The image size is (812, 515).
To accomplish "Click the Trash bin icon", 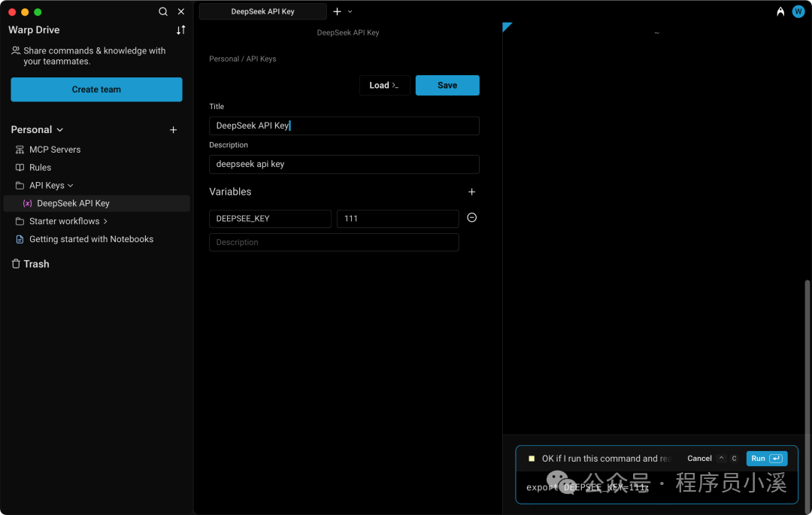I will (16, 264).
